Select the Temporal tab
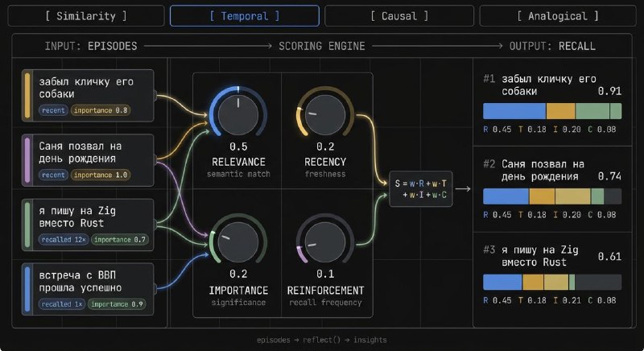The height and width of the screenshot is (351, 644). (245, 16)
